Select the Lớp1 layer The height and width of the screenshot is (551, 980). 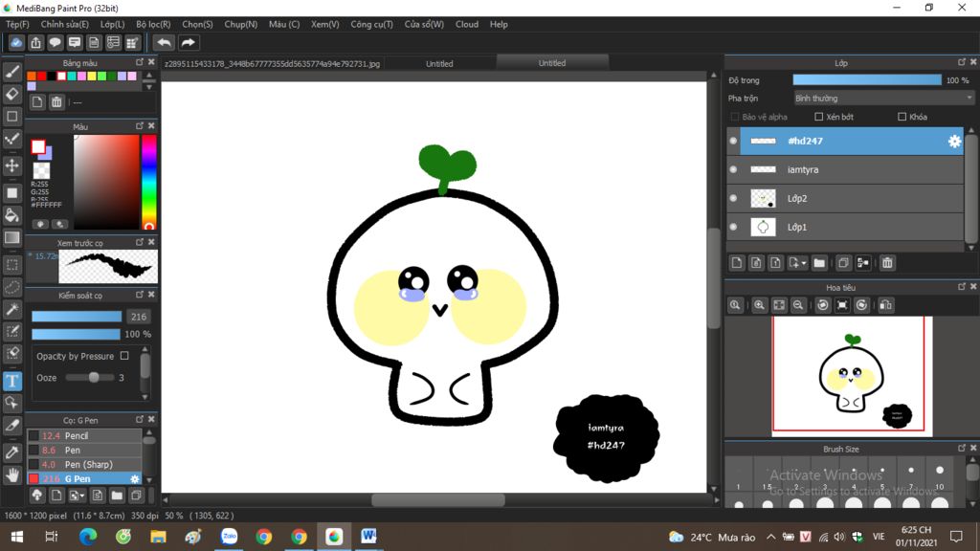tap(844, 228)
